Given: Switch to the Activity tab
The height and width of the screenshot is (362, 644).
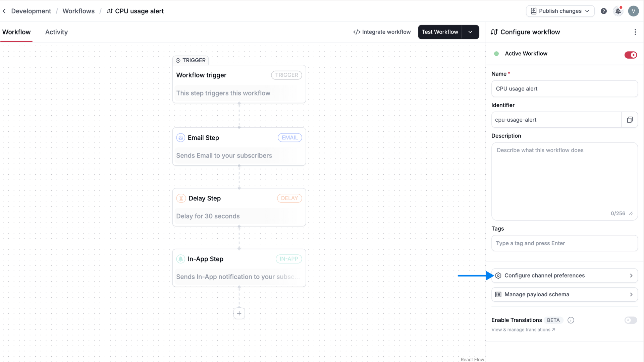Looking at the screenshot, I should [56, 32].
